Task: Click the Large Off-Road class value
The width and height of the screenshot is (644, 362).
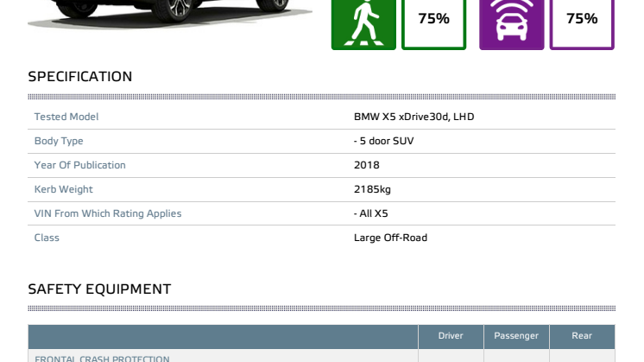Action: click(x=390, y=238)
